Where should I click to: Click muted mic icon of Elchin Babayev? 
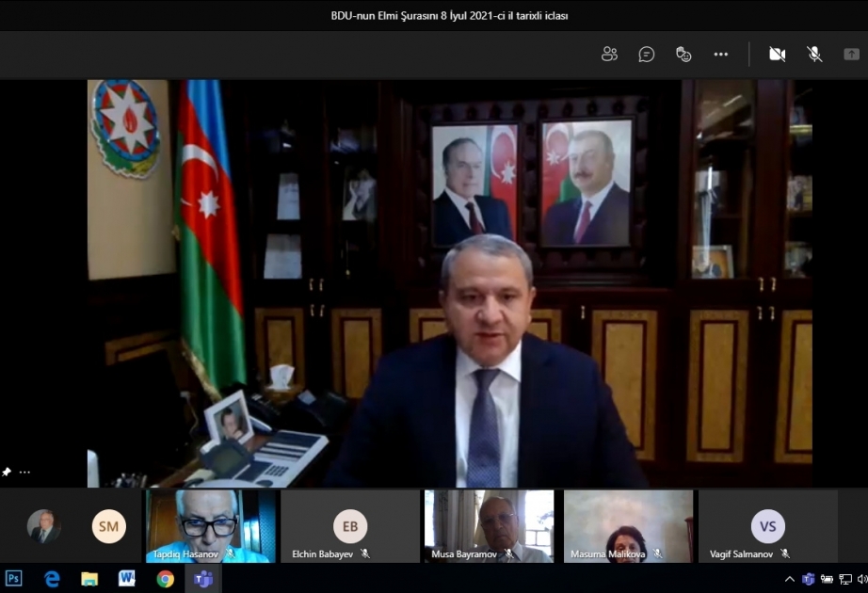364,553
